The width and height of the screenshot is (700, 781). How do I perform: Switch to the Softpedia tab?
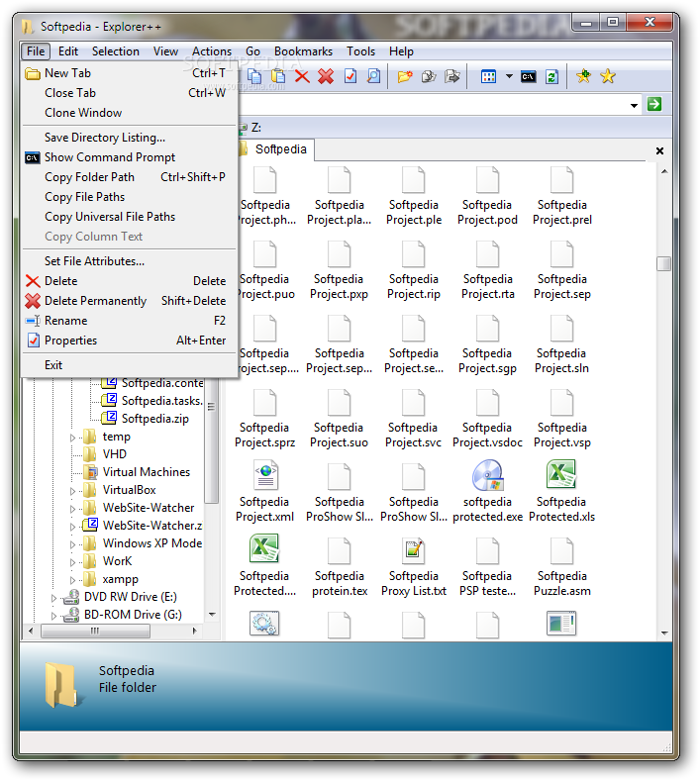click(x=275, y=149)
